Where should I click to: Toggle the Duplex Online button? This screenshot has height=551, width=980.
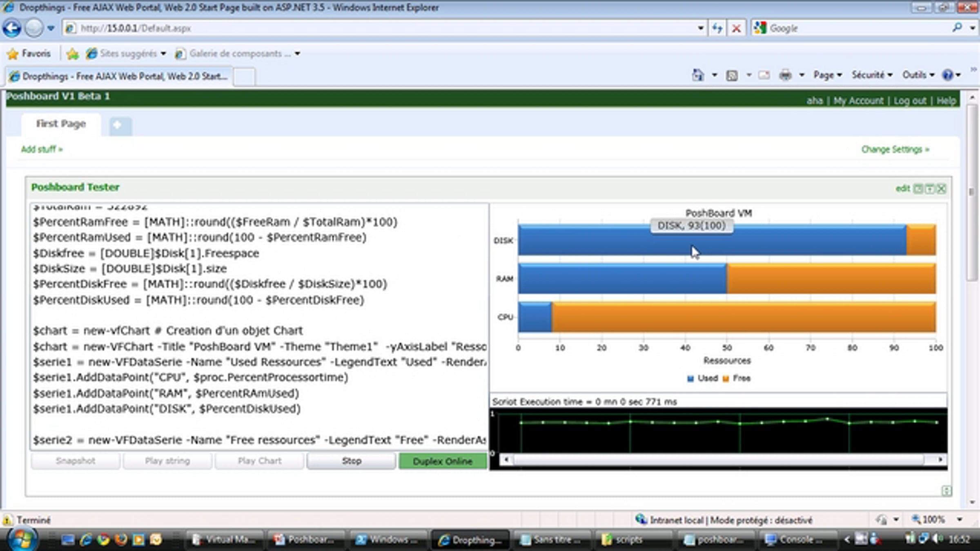pos(443,461)
